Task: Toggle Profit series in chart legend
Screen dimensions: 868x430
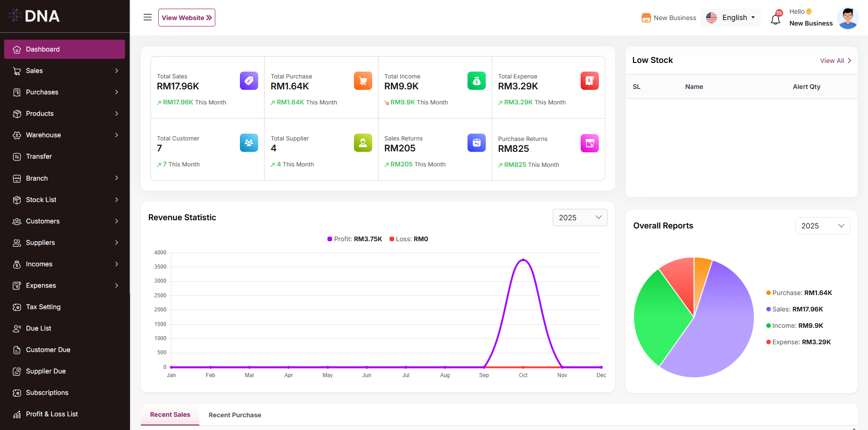Action: click(x=354, y=239)
